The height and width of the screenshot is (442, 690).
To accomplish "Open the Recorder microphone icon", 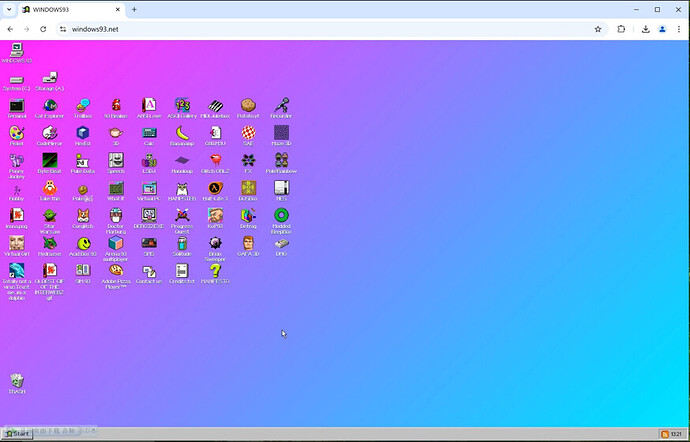I will point(281,106).
